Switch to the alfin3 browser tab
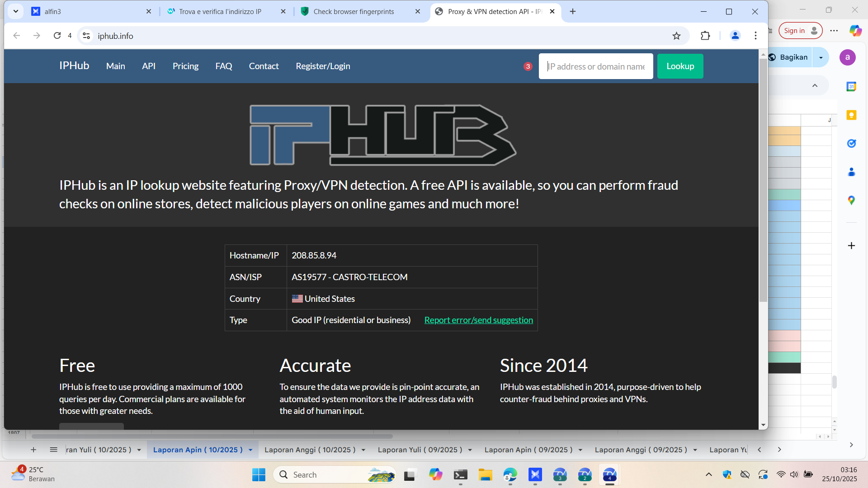The width and height of the screenshot is (868, 488). [92, 11]
